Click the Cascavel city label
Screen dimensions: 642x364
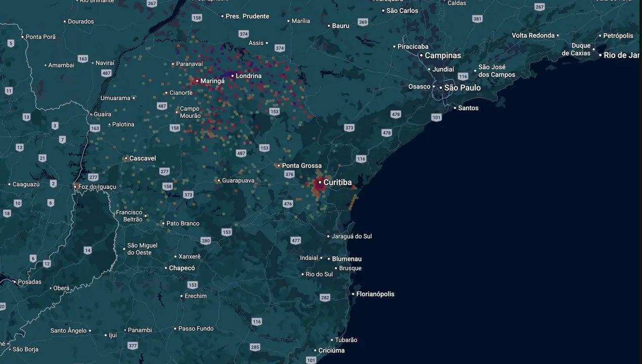pos(143,159)
